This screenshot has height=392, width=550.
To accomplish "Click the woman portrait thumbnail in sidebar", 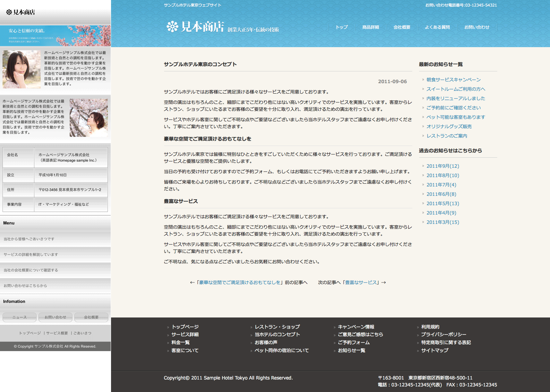I will click(x=22, y=69).
